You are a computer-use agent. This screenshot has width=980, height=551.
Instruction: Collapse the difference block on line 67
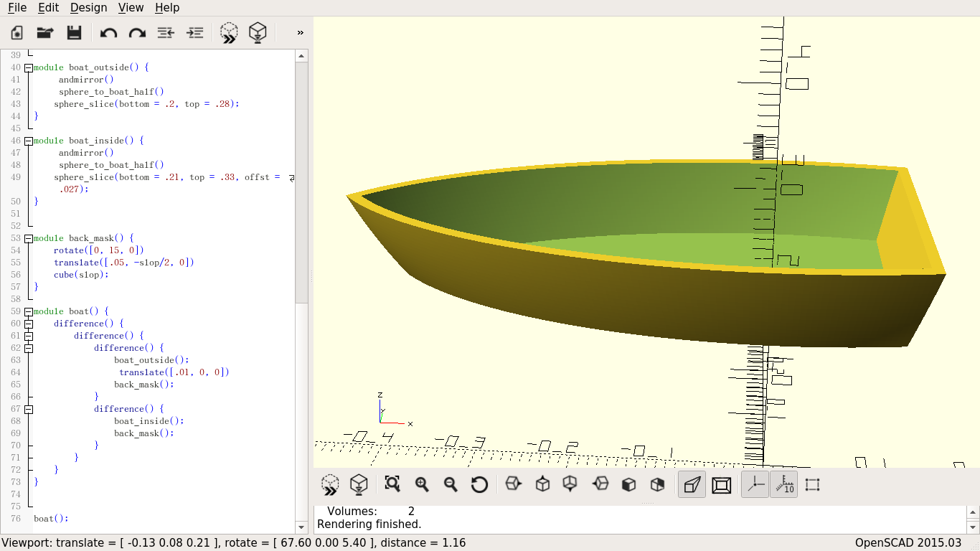pyautogui.click(x=29, y=409)
